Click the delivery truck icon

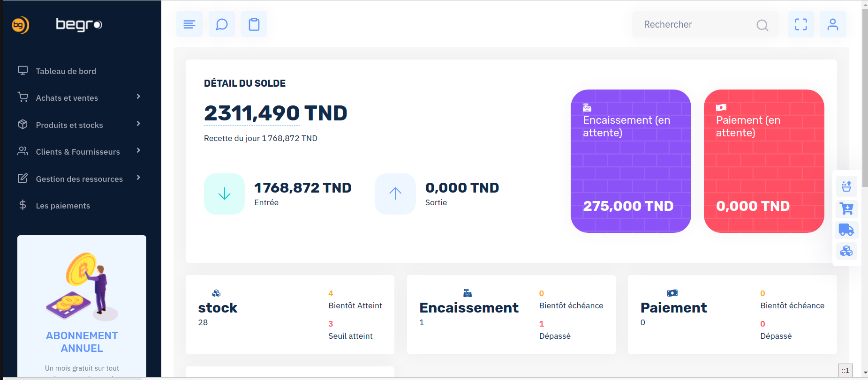point(846,230)
